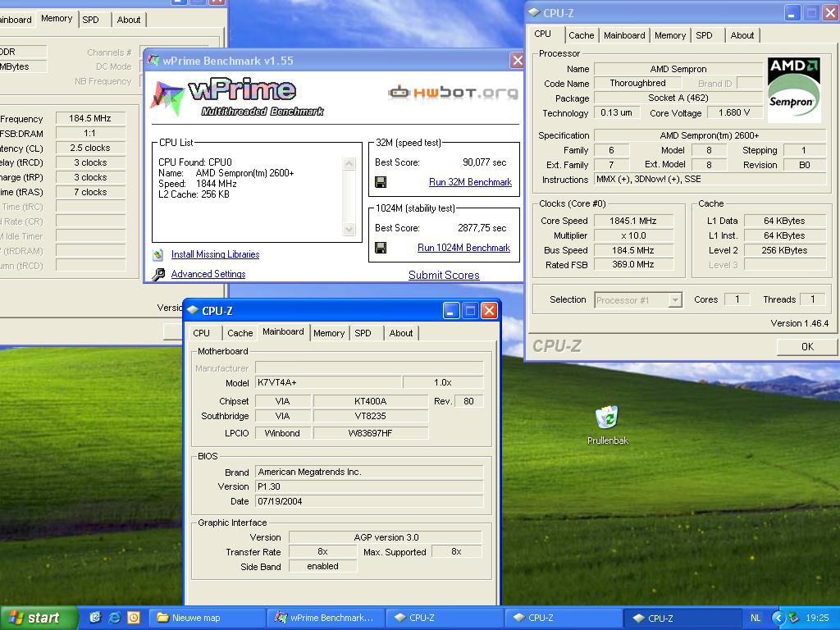Click OK button in top-right CPU-Z

[x=807, y=347]
